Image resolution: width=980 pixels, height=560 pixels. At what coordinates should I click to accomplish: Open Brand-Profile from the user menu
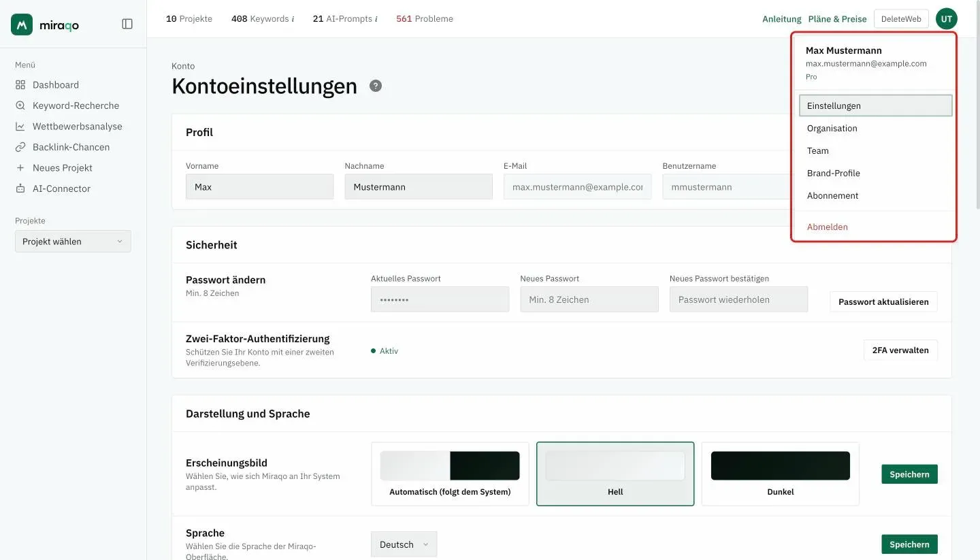(875, 173)
